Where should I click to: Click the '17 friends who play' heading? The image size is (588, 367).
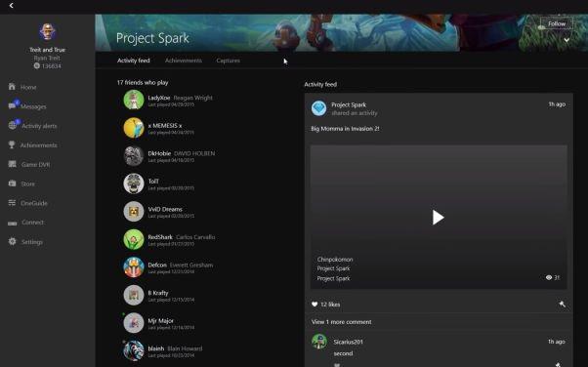143,82
